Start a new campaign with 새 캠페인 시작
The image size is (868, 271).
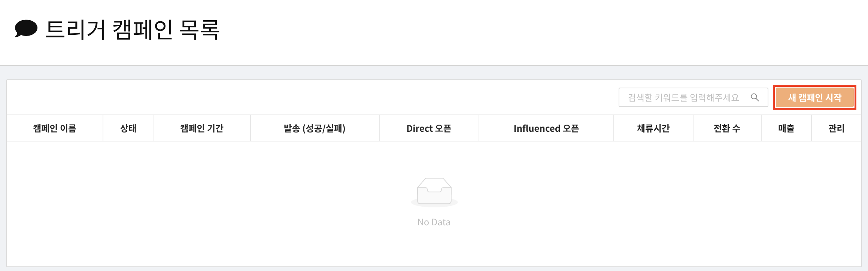click(x=814, y=97)
